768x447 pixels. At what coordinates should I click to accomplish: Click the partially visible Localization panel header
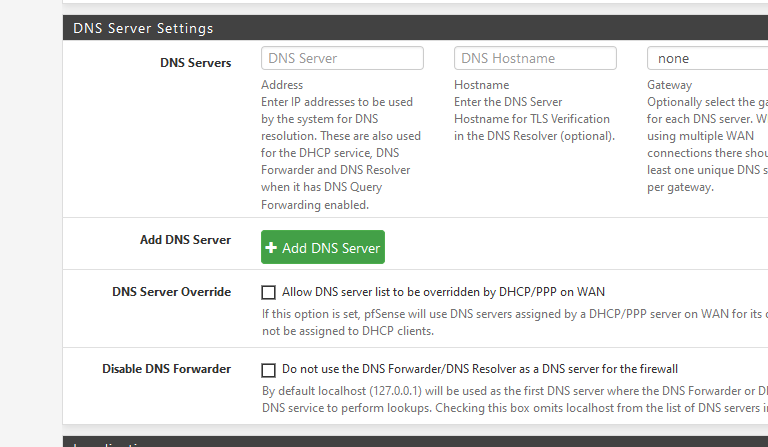tap(415, 442)
